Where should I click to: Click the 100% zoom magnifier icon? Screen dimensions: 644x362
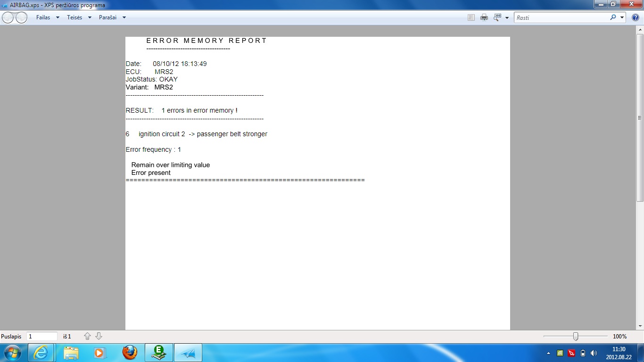497,17
